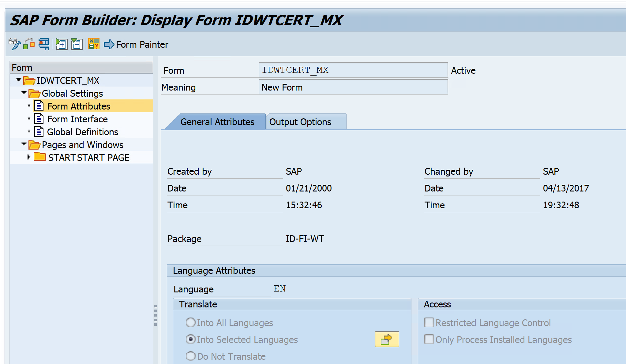Screen dimensions: 626x364
Task: Click the created date 01/21/2000
Action: pyautogui.click(x=309, y=188)
